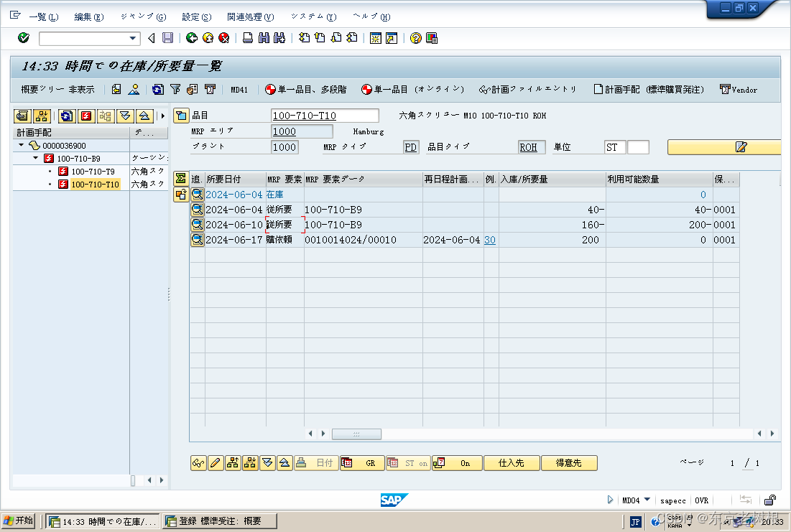Click the MD41 button
Image resolution: width=791 pixels, height=532 pixels.
239,90
